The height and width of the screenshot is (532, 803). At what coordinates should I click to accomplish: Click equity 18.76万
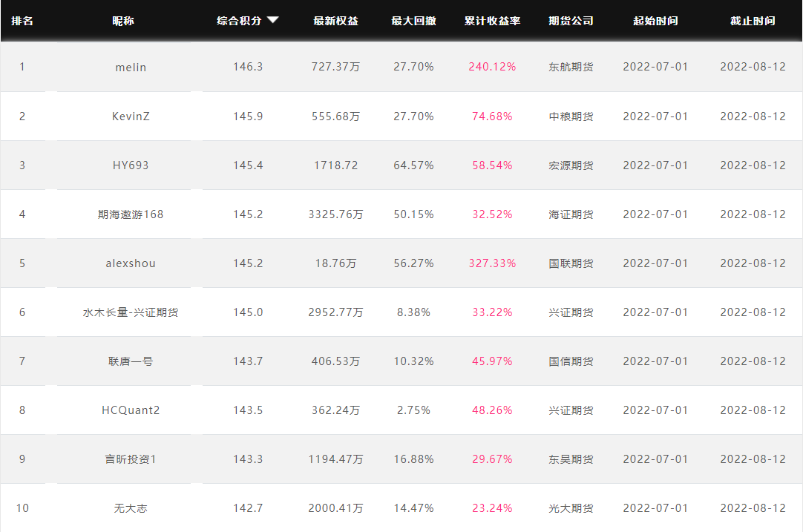pos(336,263)
